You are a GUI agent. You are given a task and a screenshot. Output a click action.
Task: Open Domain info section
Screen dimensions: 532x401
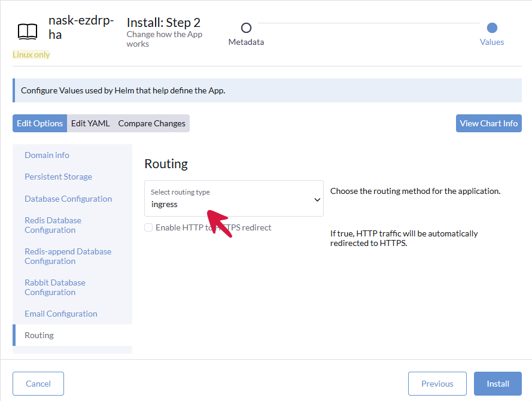click(x=47, y=155)
